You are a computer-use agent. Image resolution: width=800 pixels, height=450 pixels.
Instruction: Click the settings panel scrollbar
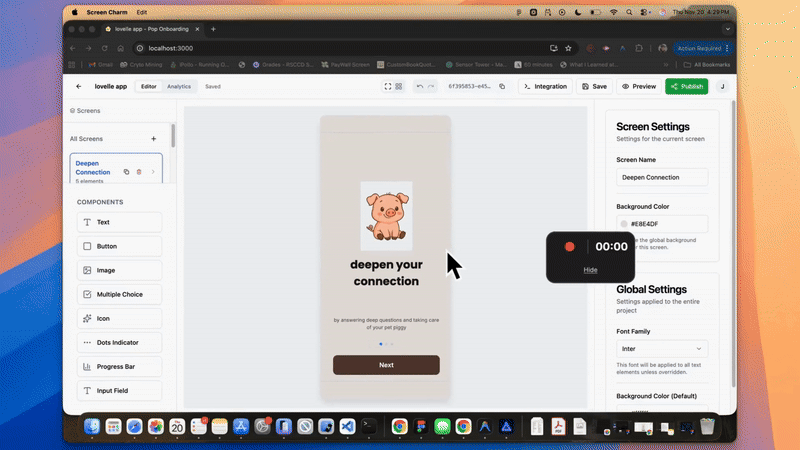pyautogui.click(x=734, y=243)
